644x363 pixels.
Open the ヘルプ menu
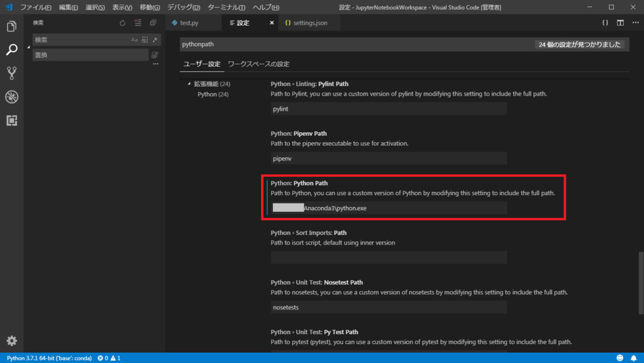(x=266, y=8)
